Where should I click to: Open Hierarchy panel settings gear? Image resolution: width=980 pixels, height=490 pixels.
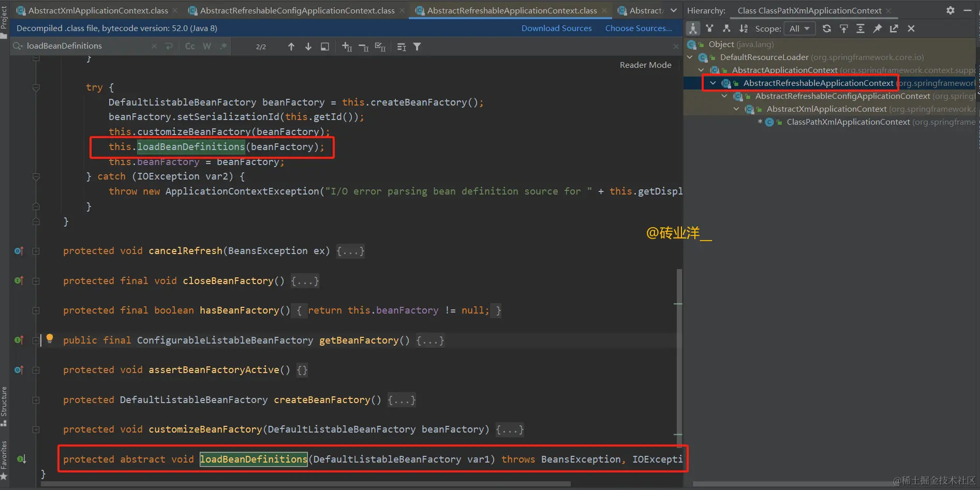(x=951, y=10)
